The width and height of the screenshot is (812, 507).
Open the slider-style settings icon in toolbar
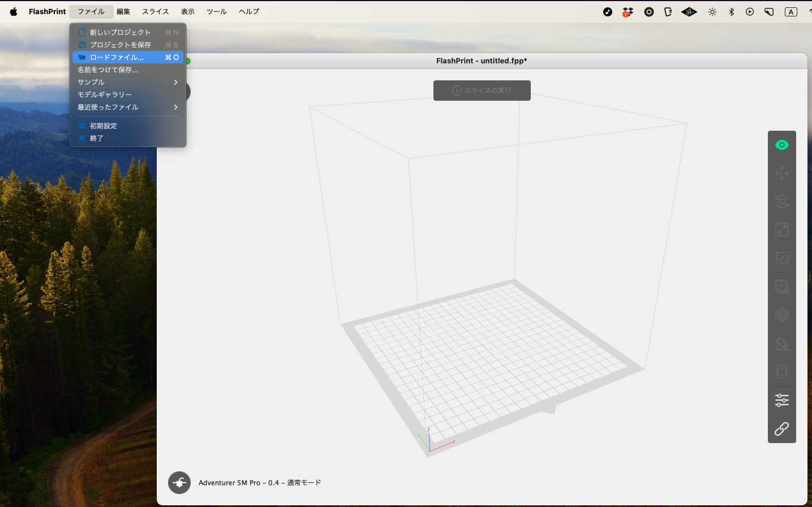pyautogui.click(x=781, y=401)
